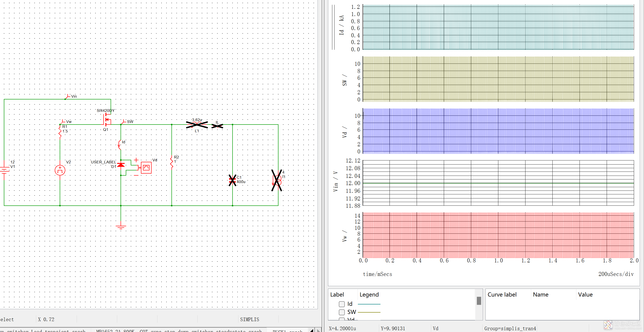This screenshot has width=644, height=332.
Task: Select the crossed-out C1 capacitor symbol
Action: (232, 180)
